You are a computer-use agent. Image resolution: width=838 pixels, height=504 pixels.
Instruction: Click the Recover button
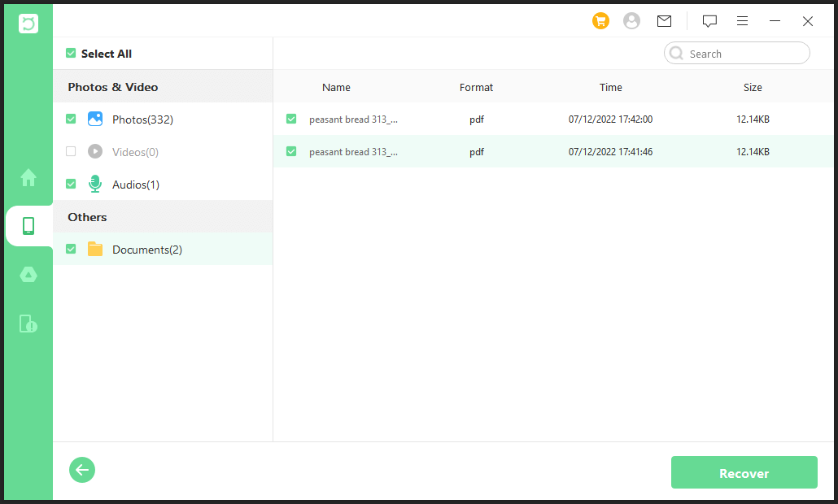pos(744,473)
